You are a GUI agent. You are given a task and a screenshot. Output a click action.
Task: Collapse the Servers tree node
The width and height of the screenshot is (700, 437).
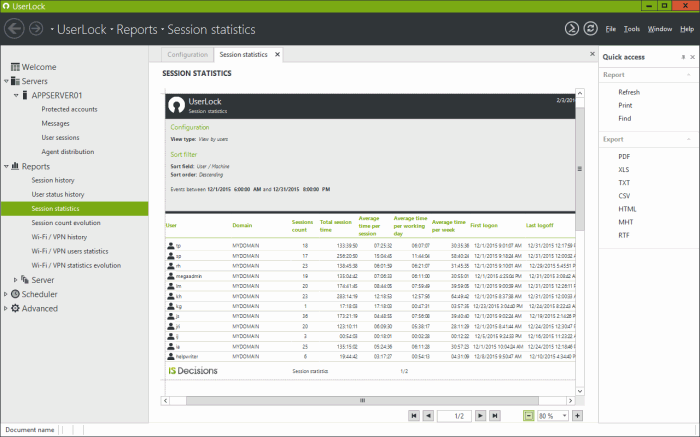click(x=6, y=81)
